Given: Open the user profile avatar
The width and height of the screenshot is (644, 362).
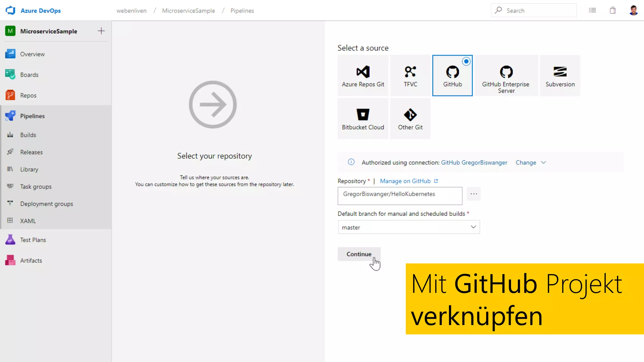Looking at the screenshot, I should click(x=634, y=10).
